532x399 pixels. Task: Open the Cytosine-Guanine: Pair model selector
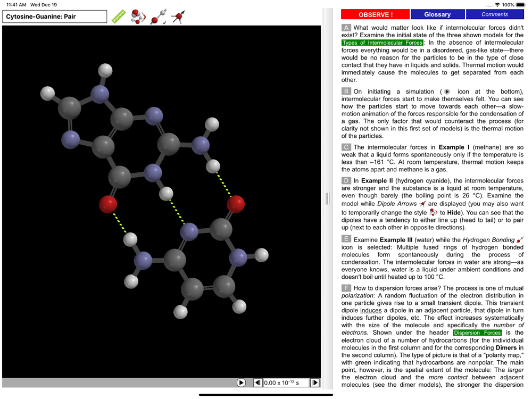click(x=55, y=16)
